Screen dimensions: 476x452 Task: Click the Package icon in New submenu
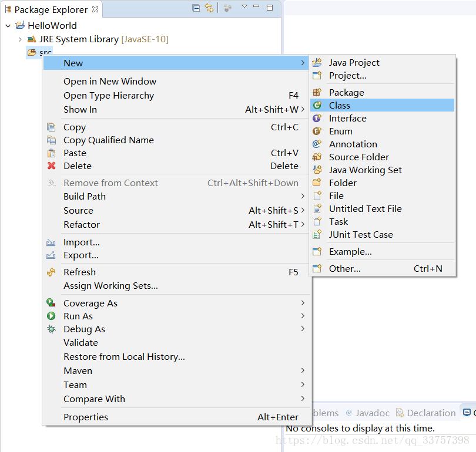[x=317, y=92]
